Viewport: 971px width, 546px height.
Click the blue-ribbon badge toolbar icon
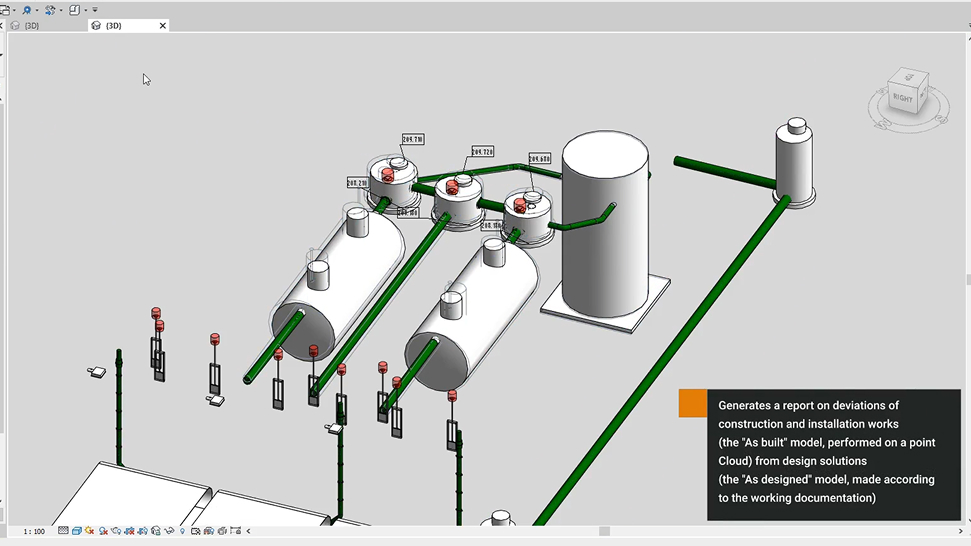click(27, 10)
